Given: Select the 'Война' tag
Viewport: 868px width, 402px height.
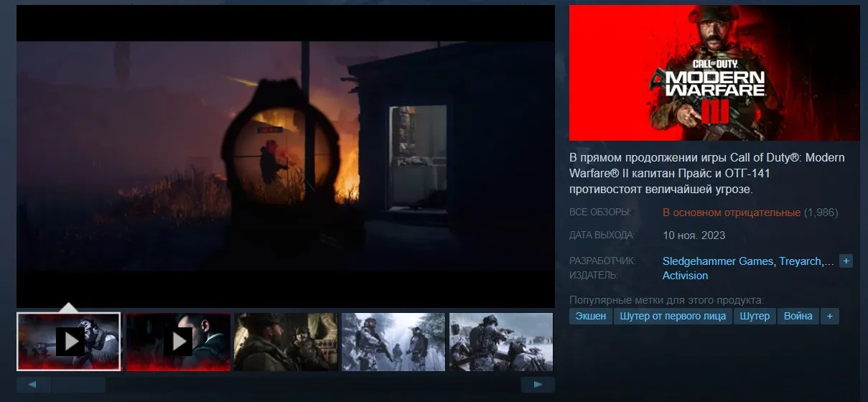Looking at the screenshot, I should 798,316.
